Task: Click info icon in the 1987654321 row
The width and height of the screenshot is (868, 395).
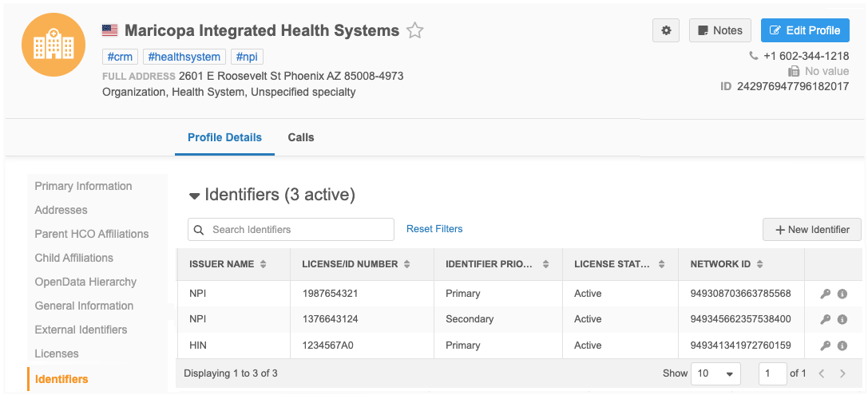Action: [842, 294]
